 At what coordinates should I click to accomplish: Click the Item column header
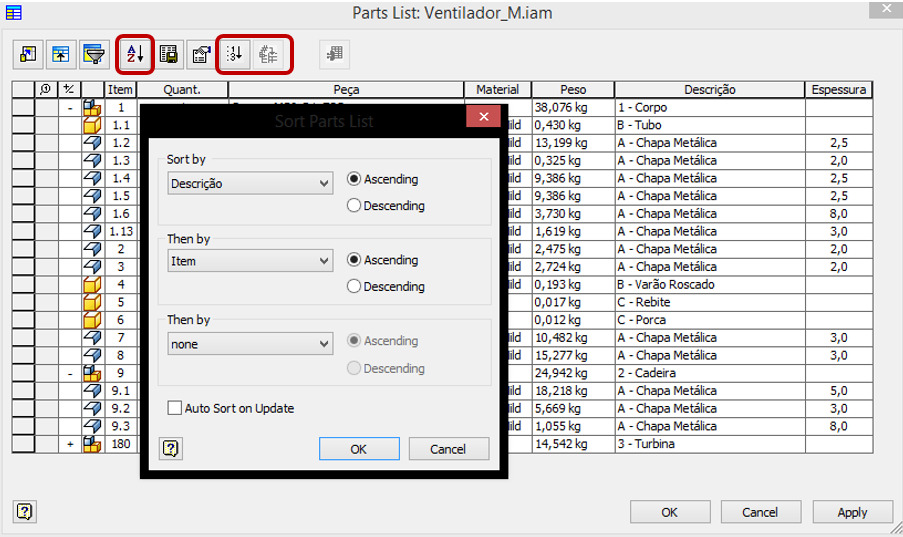(120, 90)
